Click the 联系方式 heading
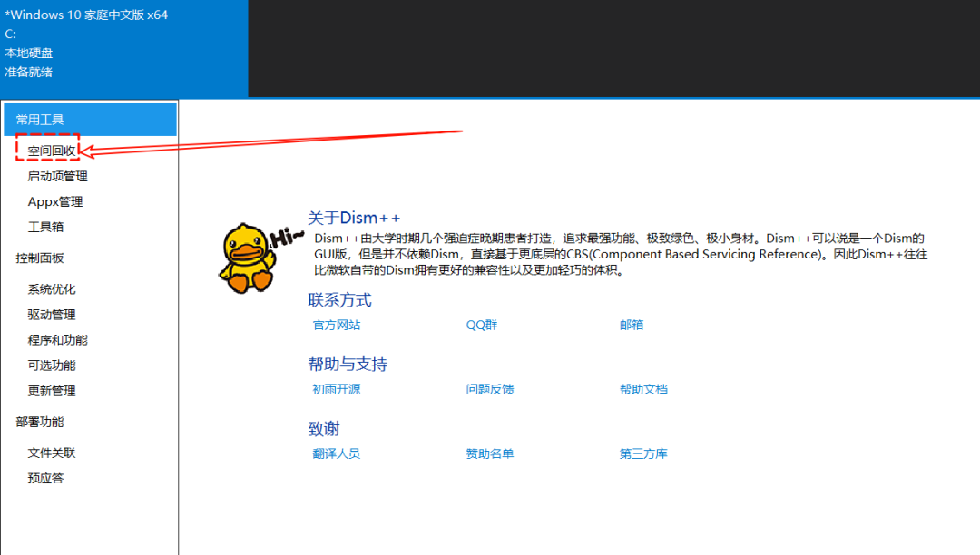 pyautogui.click(x=339, y=299)
